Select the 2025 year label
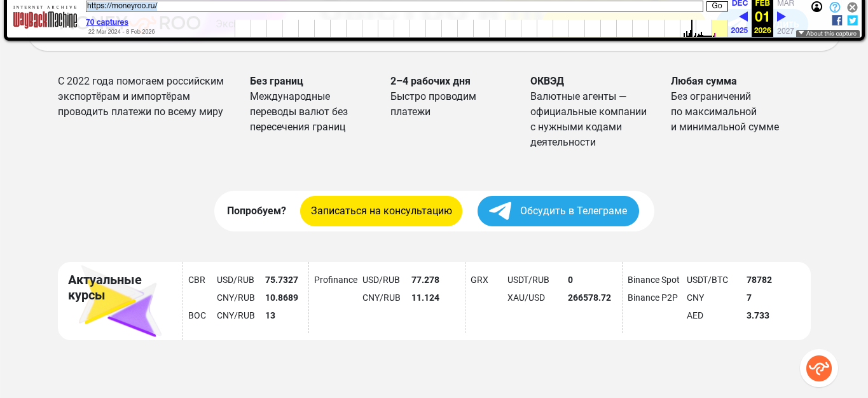 [x=740, y=31]
